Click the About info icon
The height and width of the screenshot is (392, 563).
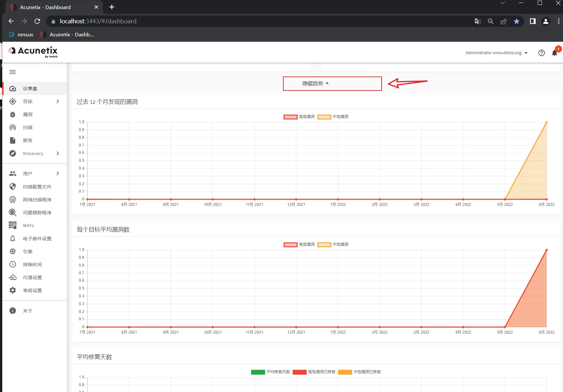pyautogui.click(x=13, y=311)
